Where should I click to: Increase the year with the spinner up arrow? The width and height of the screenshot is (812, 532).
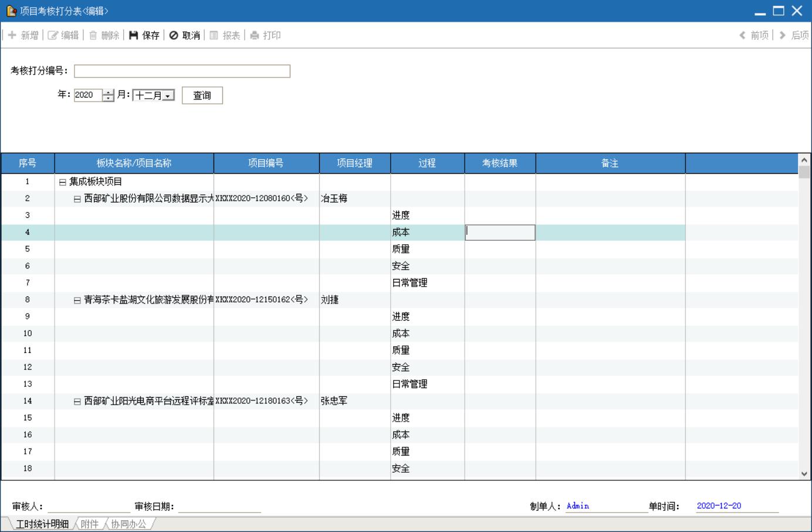pos(108,92)
